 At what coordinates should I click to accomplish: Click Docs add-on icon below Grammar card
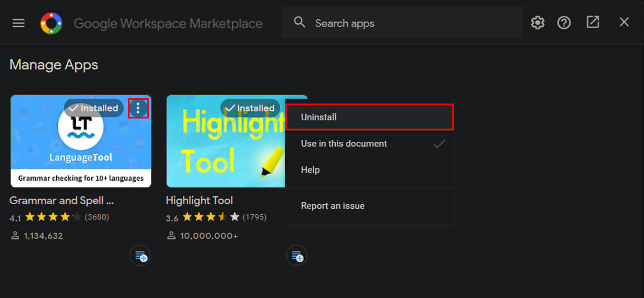click(x=140, y=256)
